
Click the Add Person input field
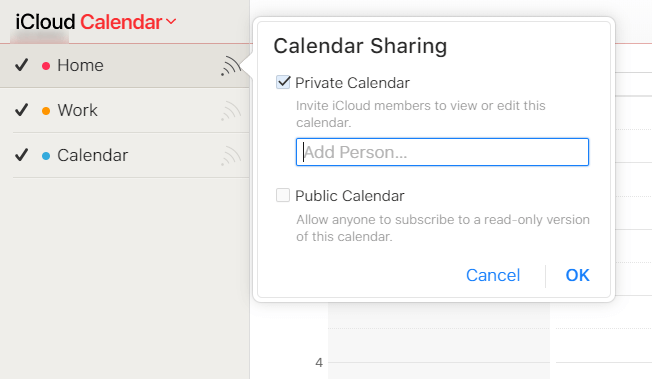click(442, 152)
